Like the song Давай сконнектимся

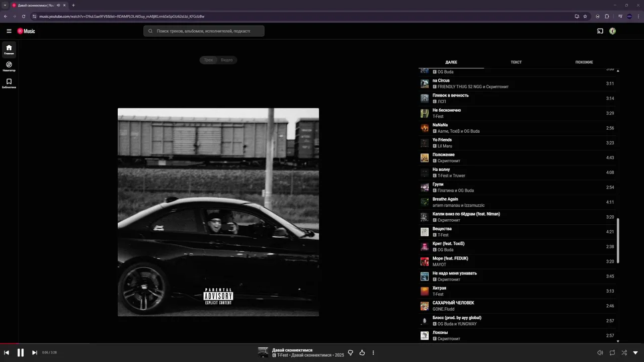tap(362, 353)
